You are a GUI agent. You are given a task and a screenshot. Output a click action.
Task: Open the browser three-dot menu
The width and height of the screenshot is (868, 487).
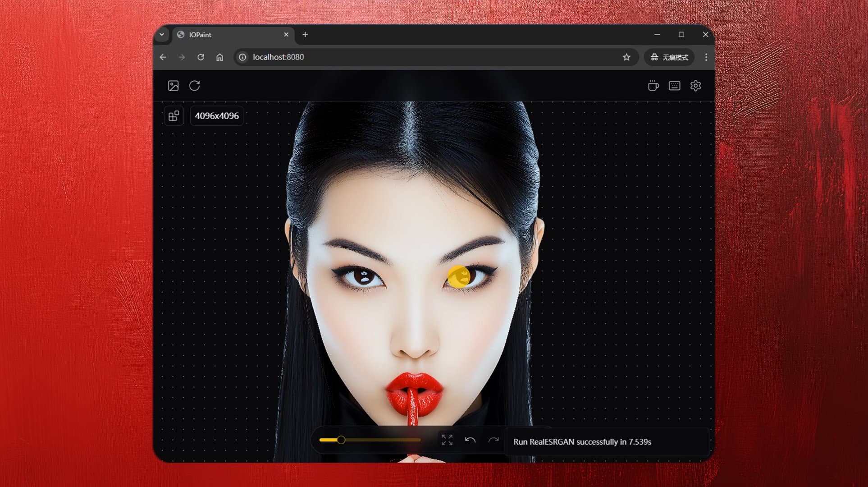(x=706, y=57)
